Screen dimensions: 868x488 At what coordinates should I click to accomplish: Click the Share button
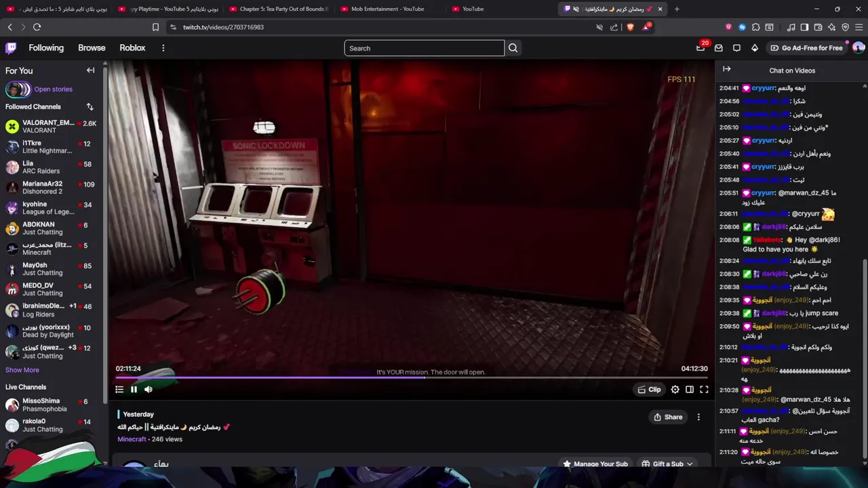[x=668, y=417]
